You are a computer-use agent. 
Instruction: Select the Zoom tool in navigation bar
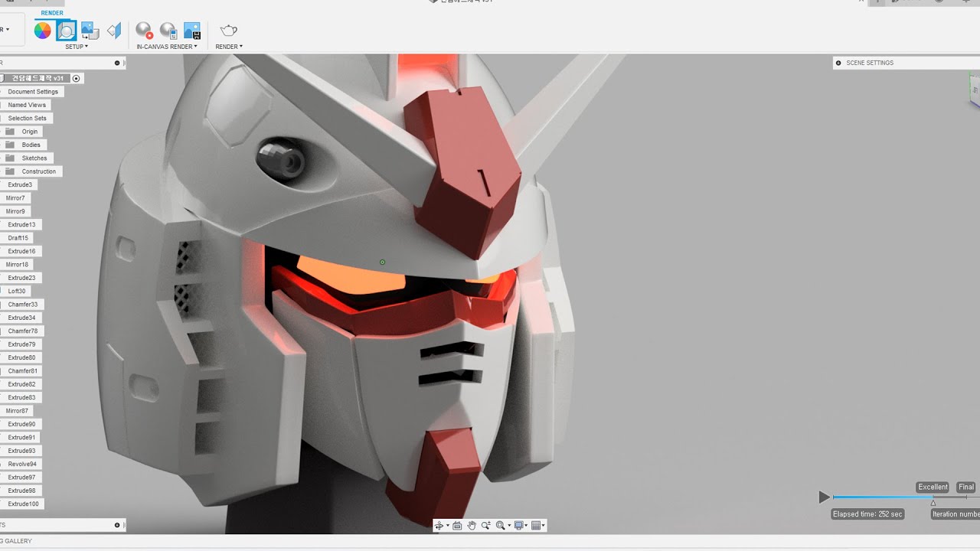pyautogui.click(x=485, y=526)
